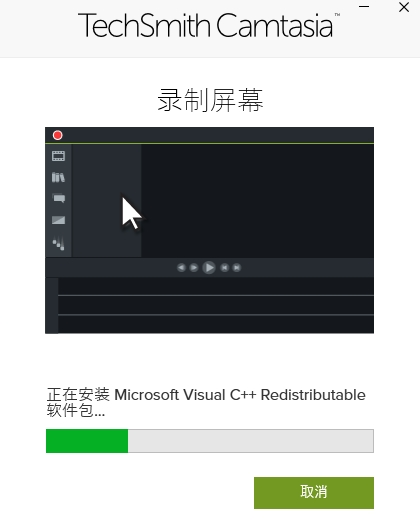
Task: Click the green installation progress bar
Action: click(210, 441)
